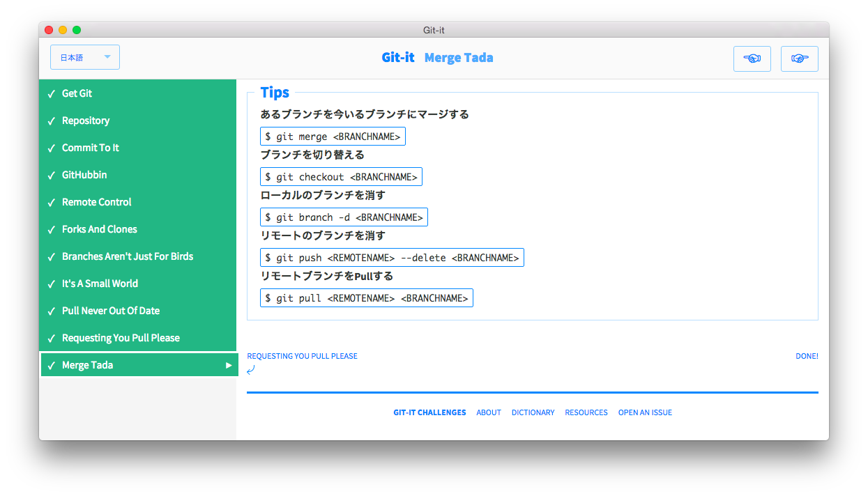
Task: Open the DICTIONARY footer link
Action: pos(533,412)
